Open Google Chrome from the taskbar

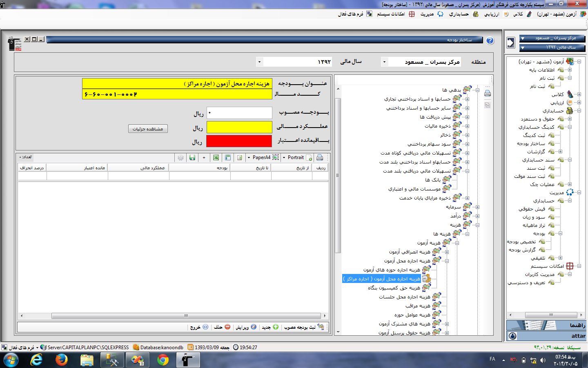163,360
